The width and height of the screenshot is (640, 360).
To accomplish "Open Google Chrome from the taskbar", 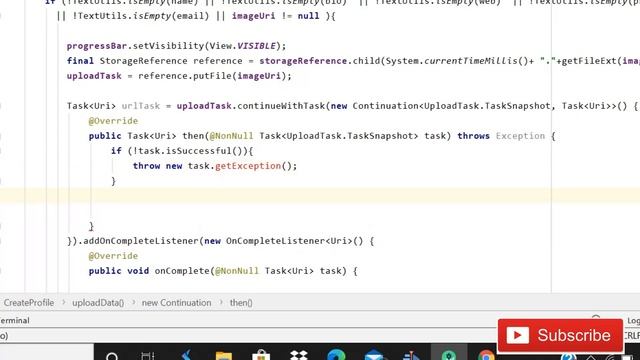I will pos(486,356).
